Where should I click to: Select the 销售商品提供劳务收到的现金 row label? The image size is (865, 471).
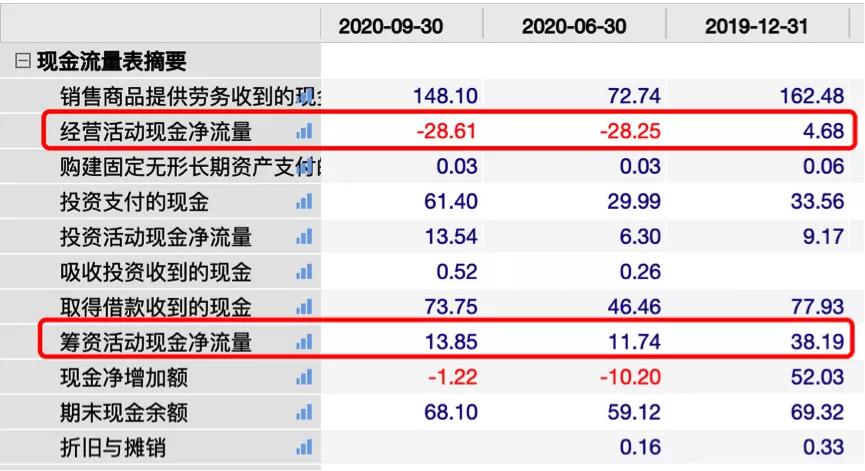tap(190, 96)
